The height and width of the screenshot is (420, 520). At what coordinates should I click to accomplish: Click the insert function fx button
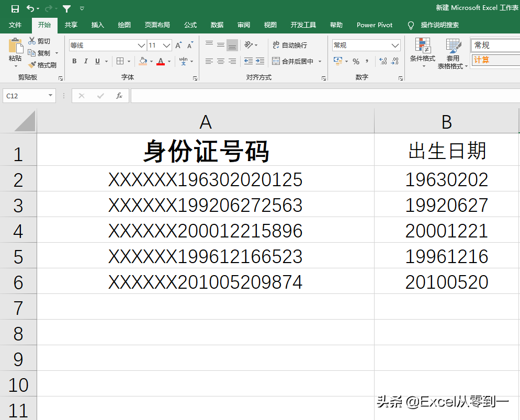coord(119,96)
